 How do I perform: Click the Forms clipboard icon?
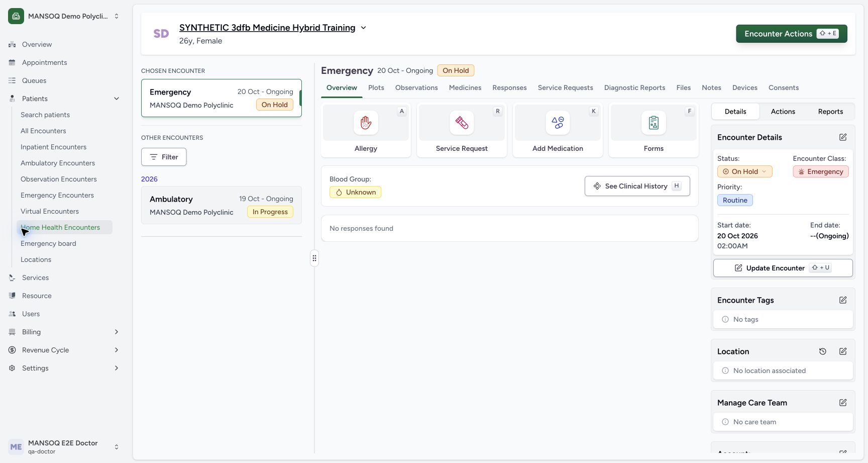pyautogui.click(x=654, y=123)
